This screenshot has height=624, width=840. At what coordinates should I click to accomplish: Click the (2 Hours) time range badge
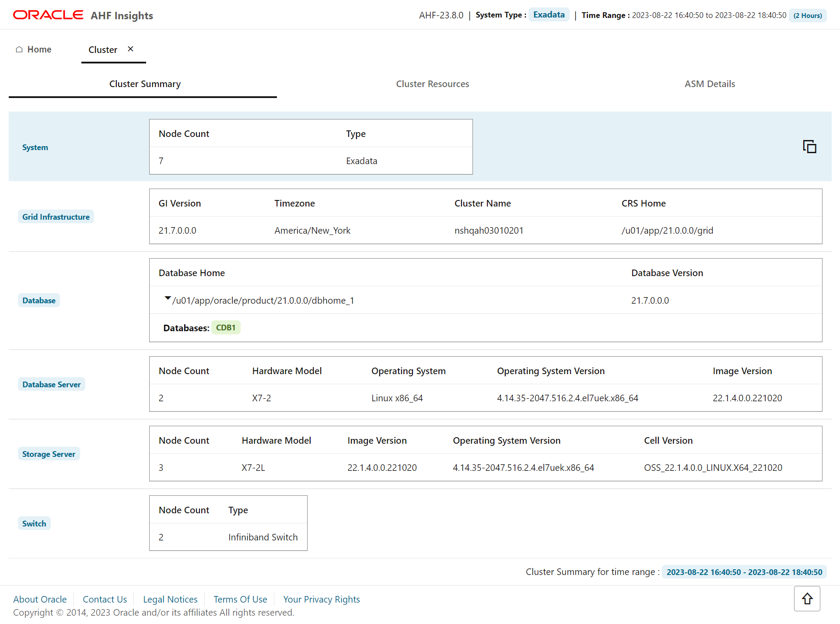808,15
